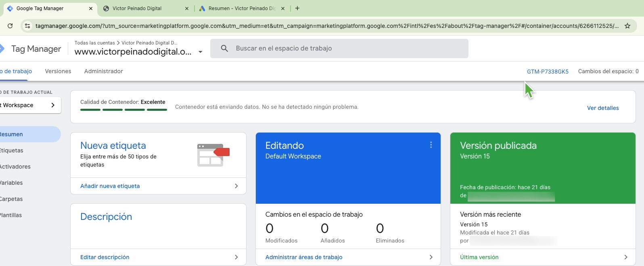The image size is (644, 266).
Task: Click chevron next to Editar descripción
Action: click(x=236, y=257)
